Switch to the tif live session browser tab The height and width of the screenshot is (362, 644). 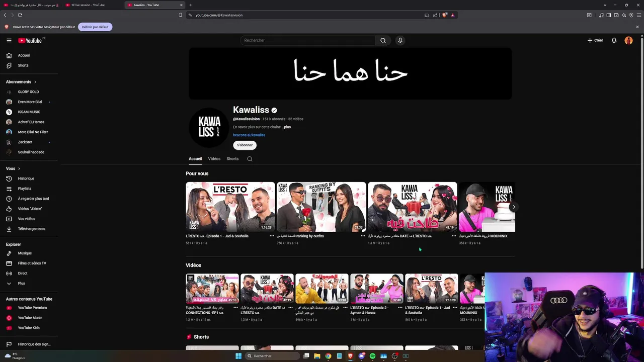(x=92, y=5)
